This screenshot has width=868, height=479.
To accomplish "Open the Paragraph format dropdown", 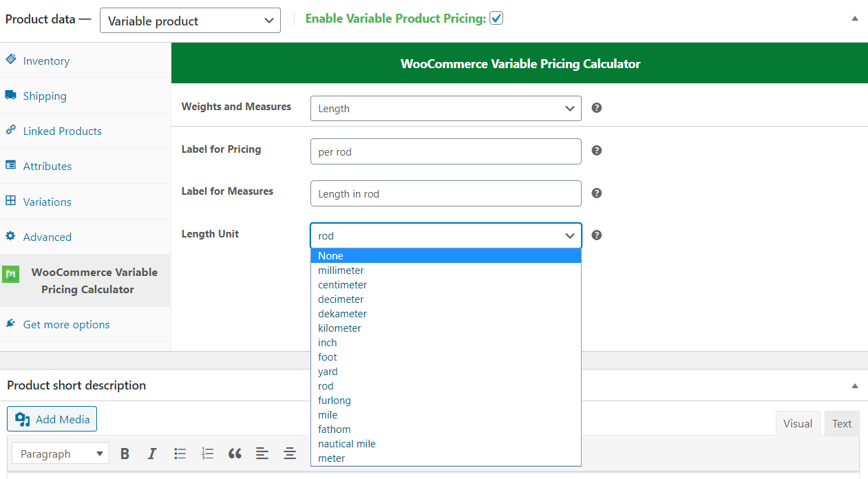I will pyautogui.click(x=61, y=454).
